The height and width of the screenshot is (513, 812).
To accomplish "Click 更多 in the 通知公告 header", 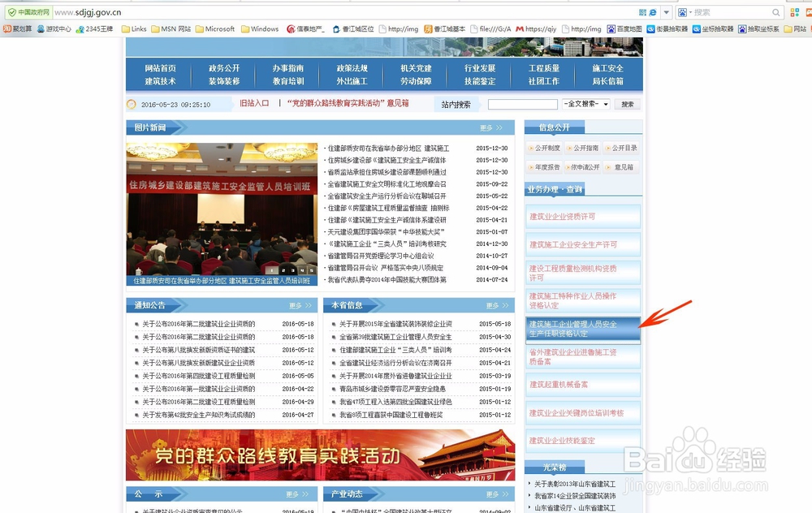I will coord(300,305).
